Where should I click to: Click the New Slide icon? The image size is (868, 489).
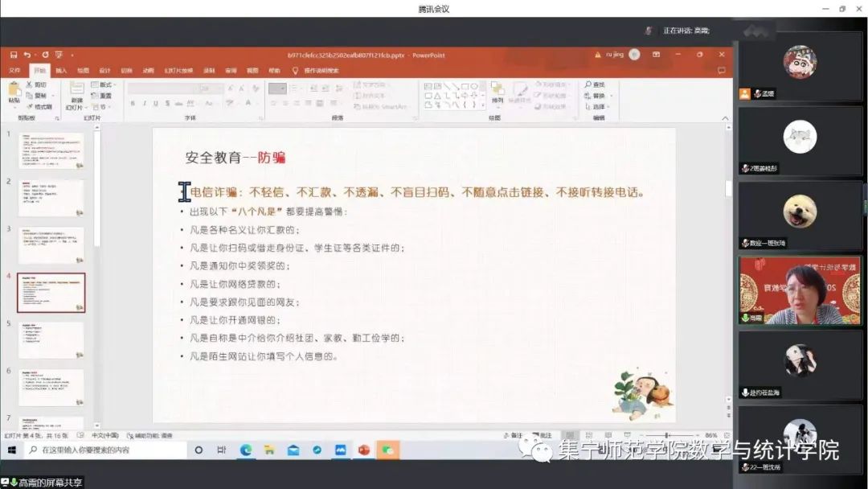coord(76,92)
